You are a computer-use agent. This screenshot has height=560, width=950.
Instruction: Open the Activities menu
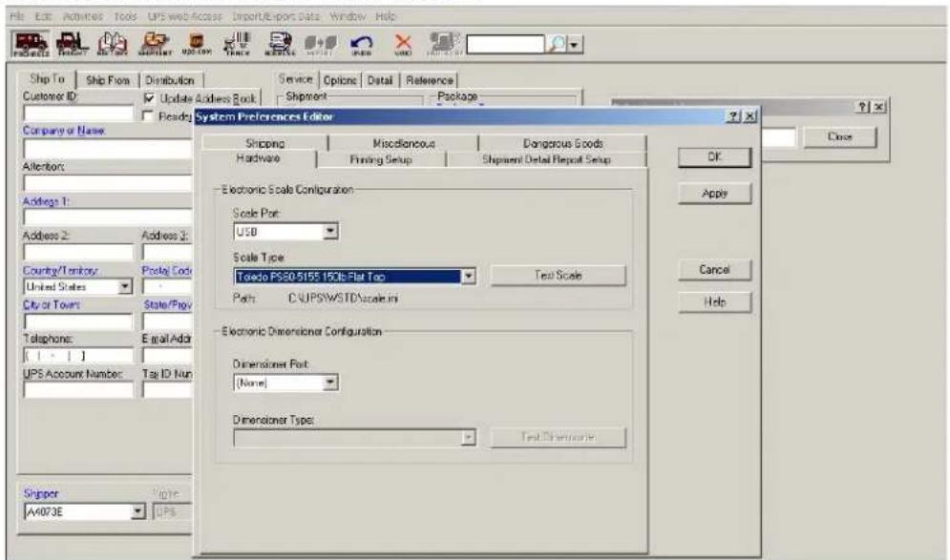coord(83,16)
